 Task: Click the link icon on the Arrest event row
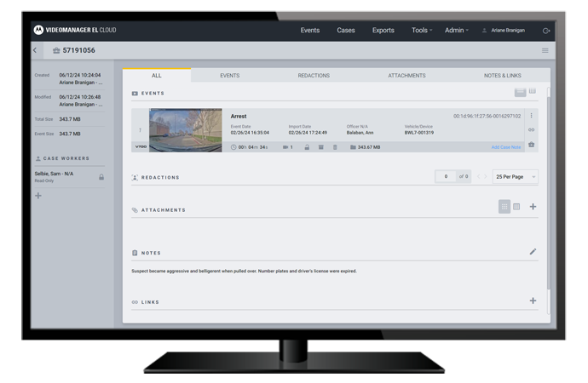point(531,130)
